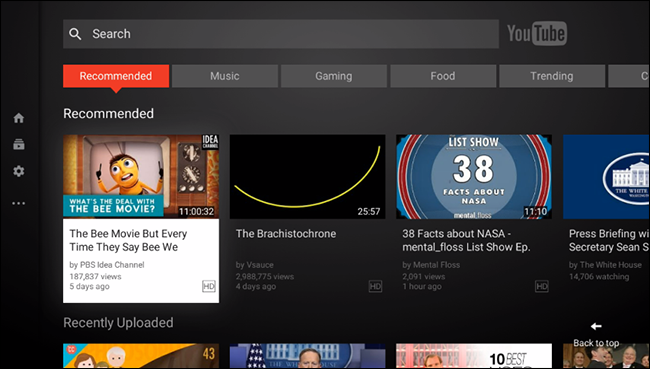Click the HD badge on 38 Facts NASA card
The width and height of the screenshot is (650, 369).
click(542, 286)
